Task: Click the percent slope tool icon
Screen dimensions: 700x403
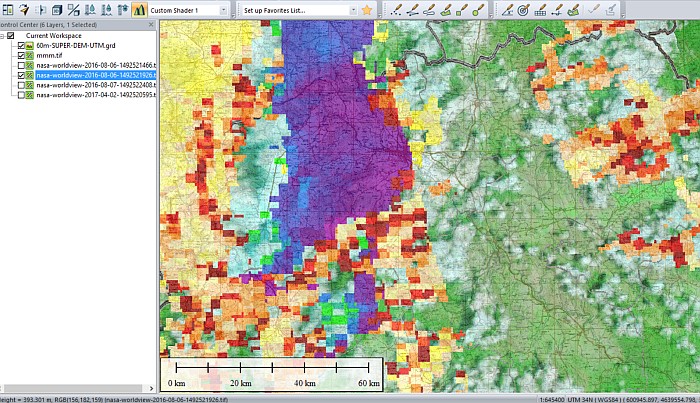Action: click(74, 10)
